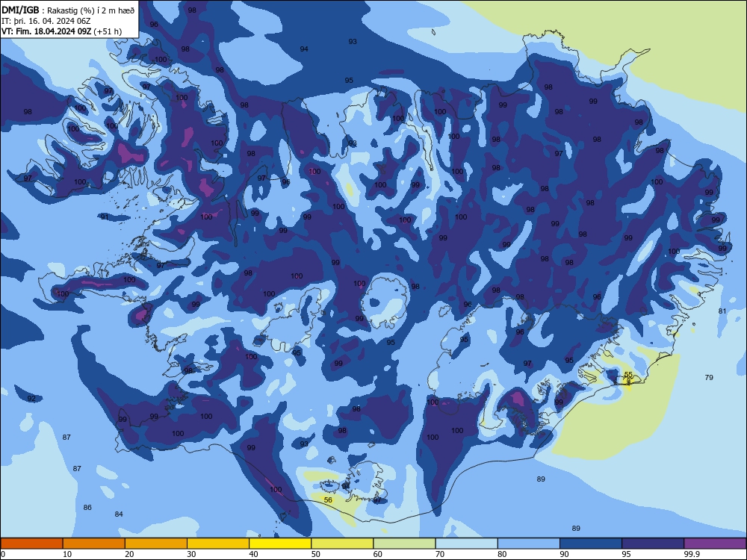Click the legend tick label '80'

point(502,554)
